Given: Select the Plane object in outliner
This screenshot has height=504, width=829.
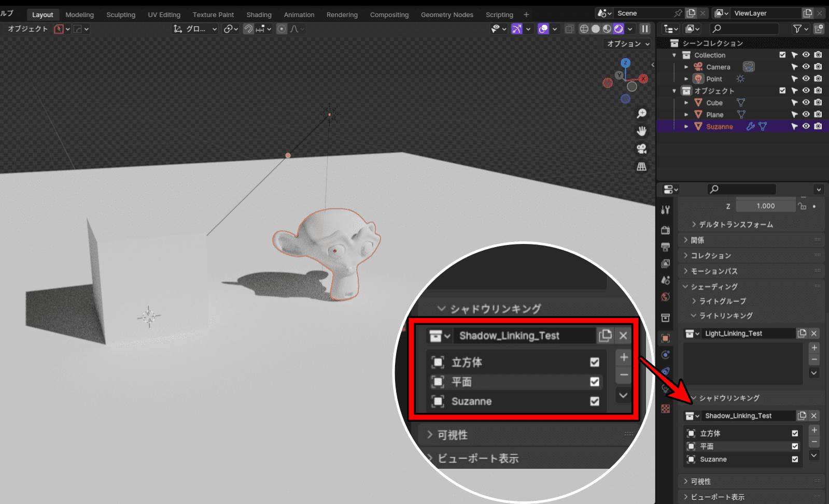Looking at the screenshot, I should pos(715,114).
